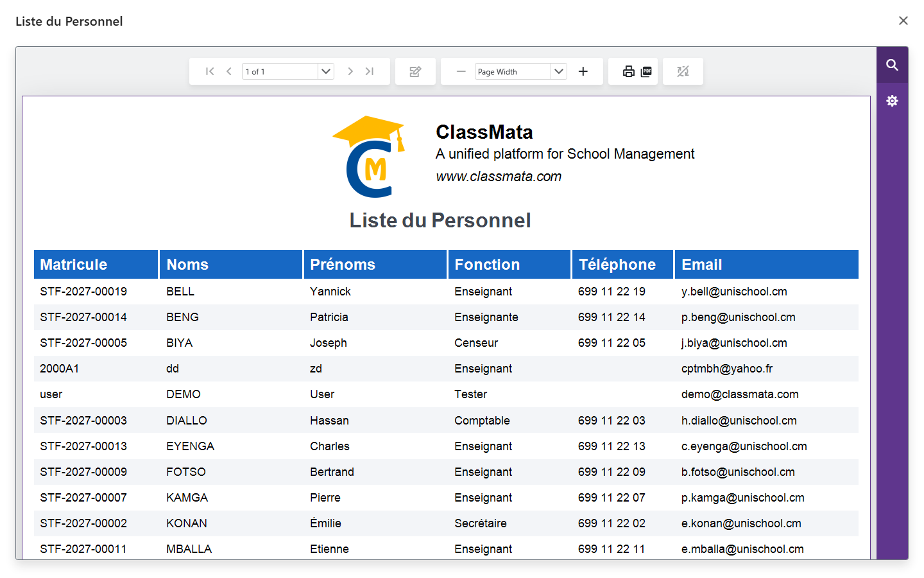Open settings via the gear icon
The width and height of the screenshot is (924, 578).
pos(892,101)
